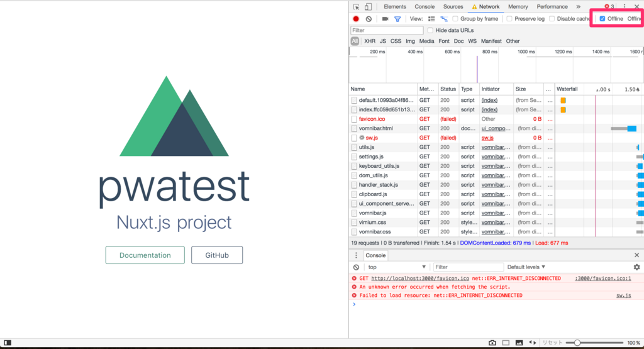This screenshot has width=644, height=349.
Task: Open sw.js source link in console
Action: 623,296
